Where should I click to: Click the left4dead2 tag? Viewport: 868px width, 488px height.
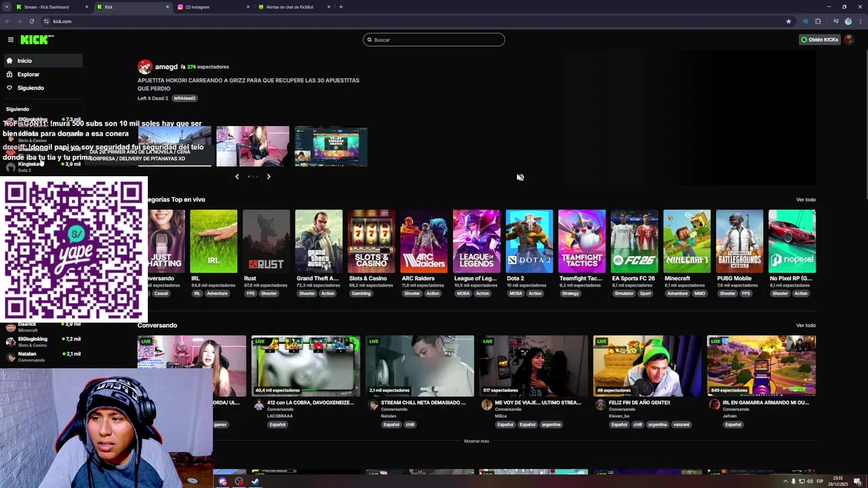click(x=184, y=98)
